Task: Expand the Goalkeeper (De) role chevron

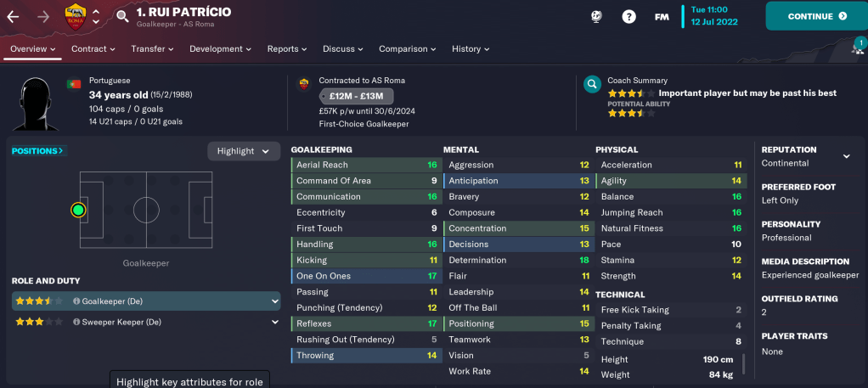Action: pyautogui.click(x=274, y=301)
